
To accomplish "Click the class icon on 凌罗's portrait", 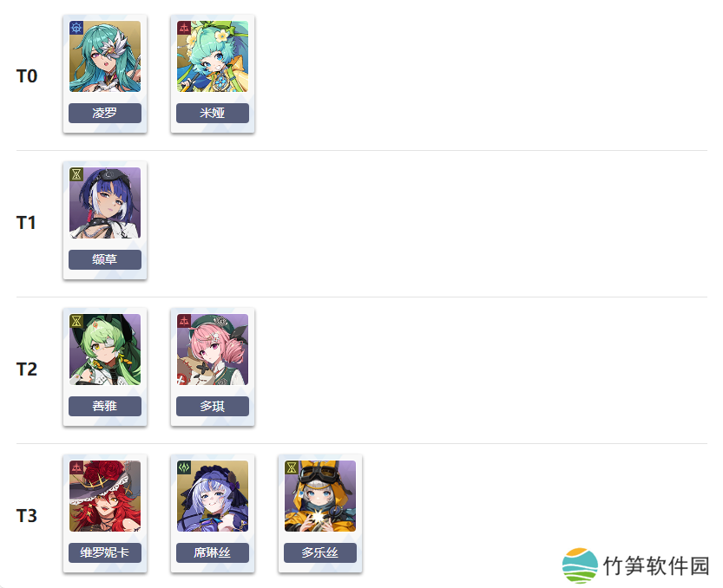I will [76, 28].
